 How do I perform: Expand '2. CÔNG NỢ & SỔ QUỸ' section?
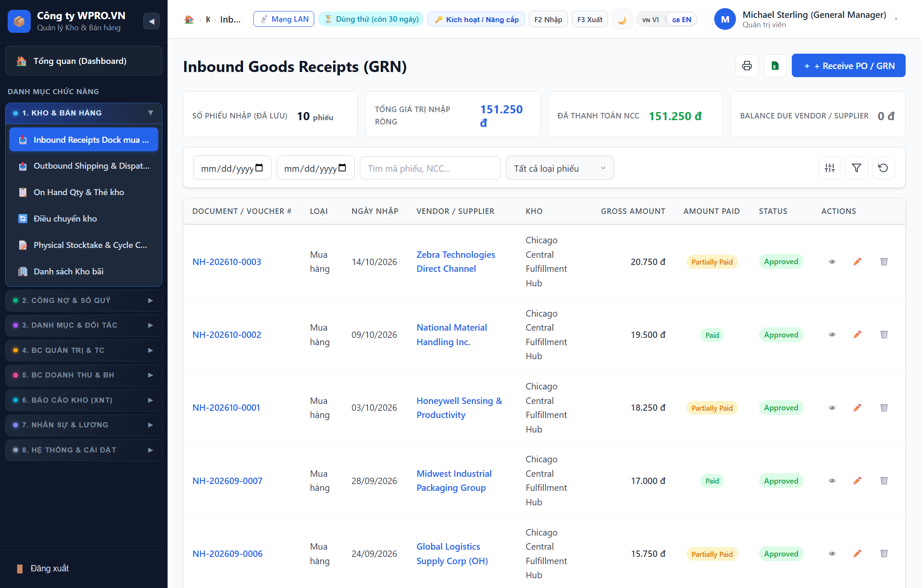click(x=84, y=300)
